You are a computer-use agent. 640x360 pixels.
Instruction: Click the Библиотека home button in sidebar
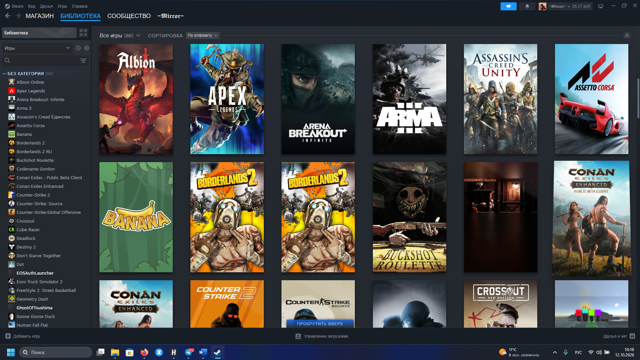pos(39,33)
